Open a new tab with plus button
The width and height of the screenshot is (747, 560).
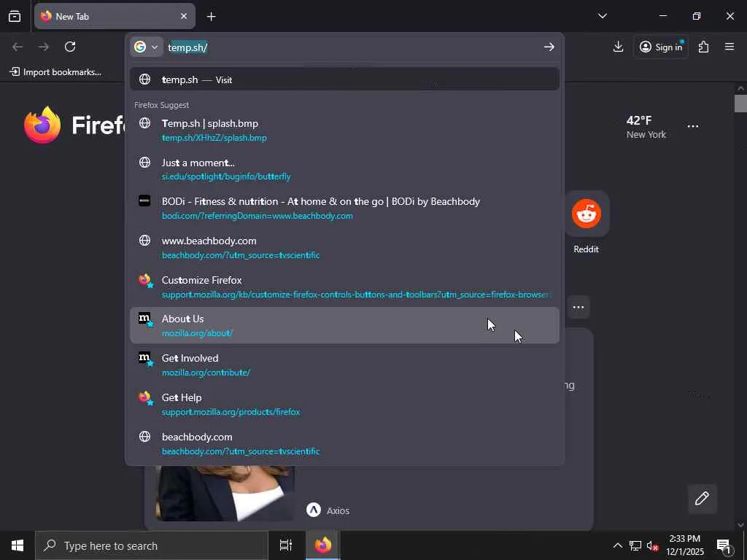(211, 17)
